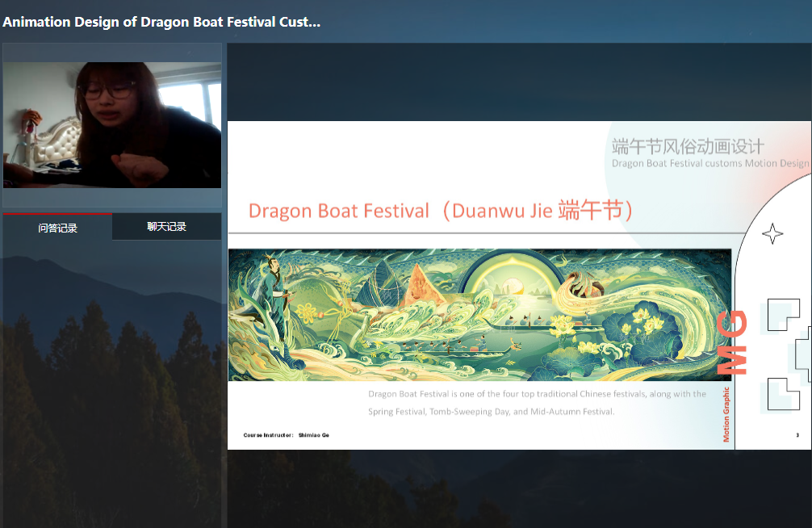
Task: Click the Dragon Boat Festival customs Motion Design subtitle
Action: 710,163
